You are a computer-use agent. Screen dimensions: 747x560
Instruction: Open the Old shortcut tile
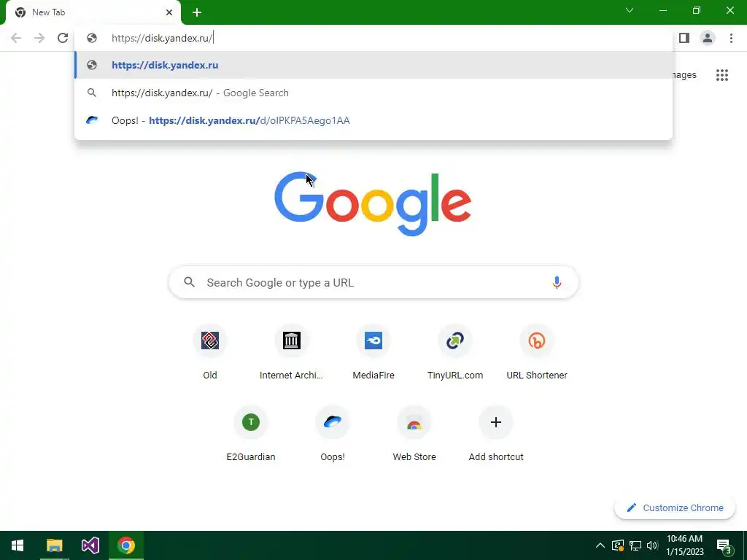pos(210,352)
